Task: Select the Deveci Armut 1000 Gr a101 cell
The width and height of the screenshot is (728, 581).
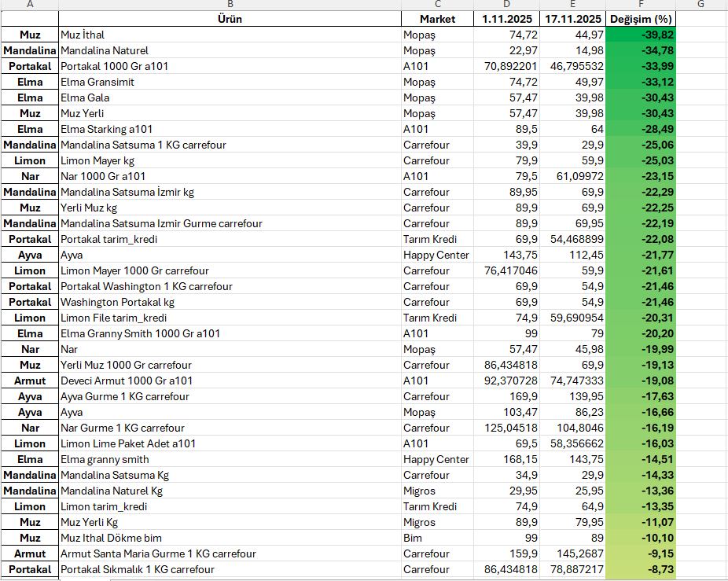Action: 230,381
